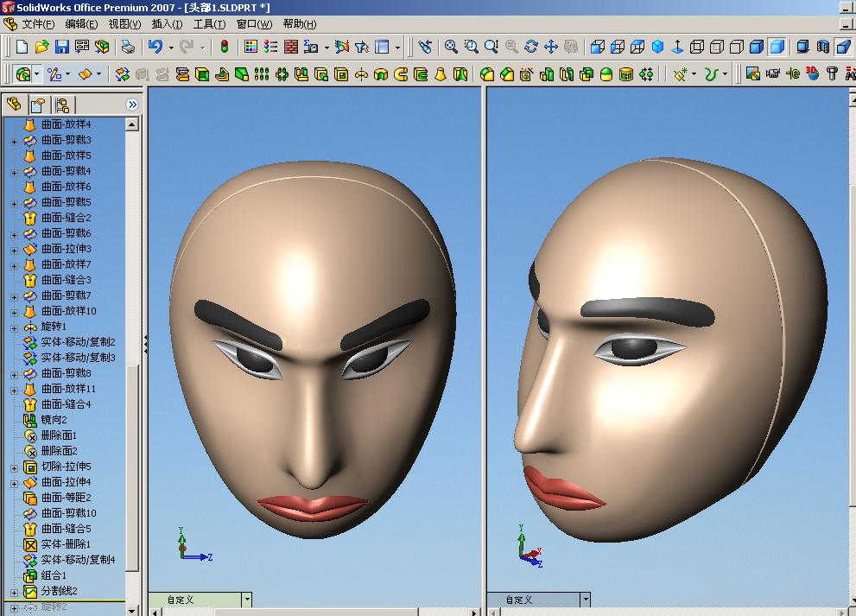Expand the 曲面-剪裁3 tree node
The image size is (856, 616).
click(14, 142)
